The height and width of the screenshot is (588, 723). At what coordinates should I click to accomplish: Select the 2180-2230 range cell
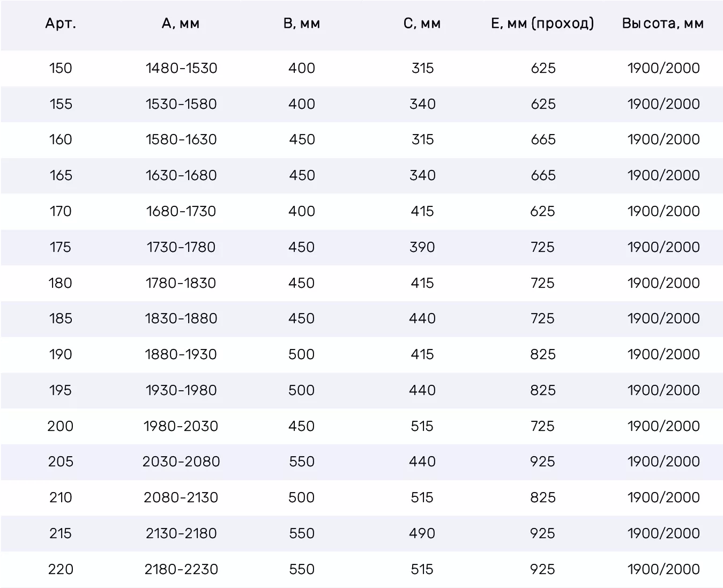click(x=181, y=569)
